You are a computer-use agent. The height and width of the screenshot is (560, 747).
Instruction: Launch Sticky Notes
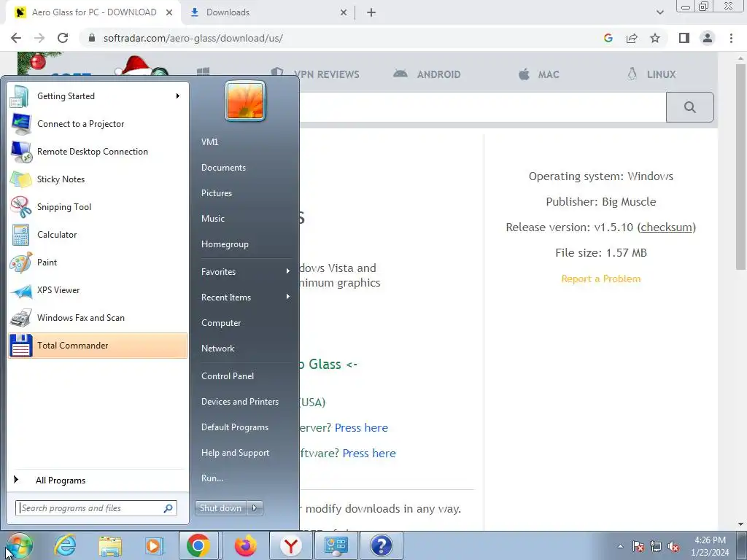click(x=97, y=179)
